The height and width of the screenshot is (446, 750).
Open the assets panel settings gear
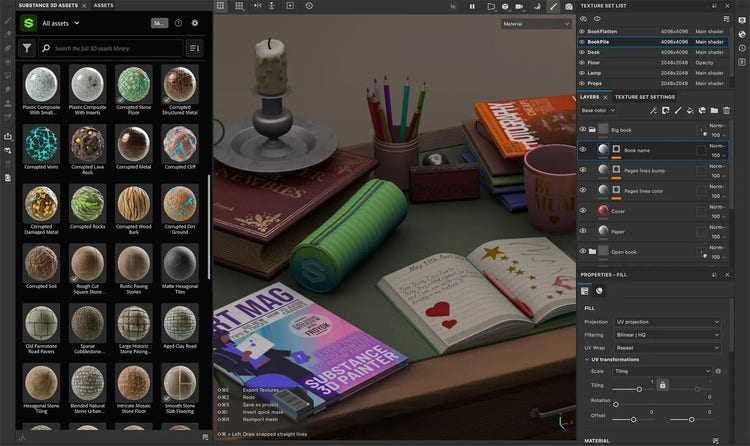point(194,23)
